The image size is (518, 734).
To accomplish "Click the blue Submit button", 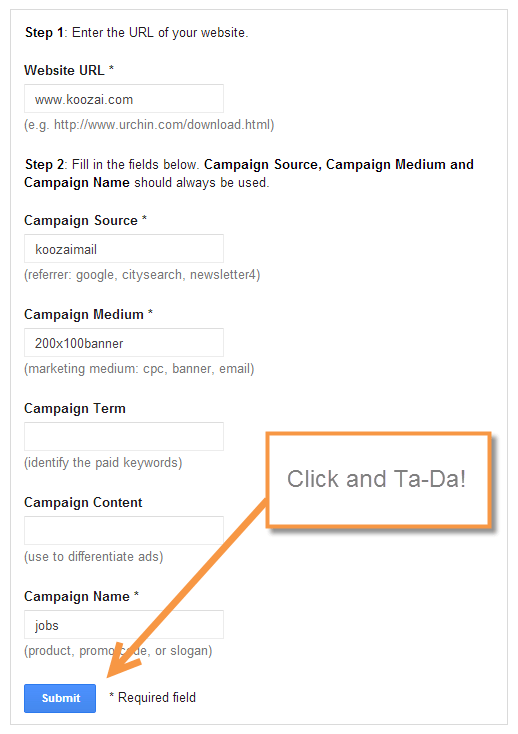I will coord(60,698).
